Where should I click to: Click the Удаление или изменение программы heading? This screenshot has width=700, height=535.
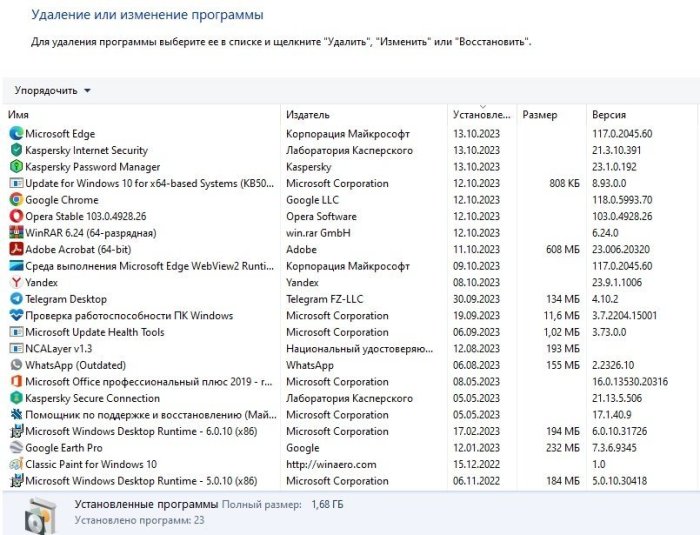coord(147,15)
